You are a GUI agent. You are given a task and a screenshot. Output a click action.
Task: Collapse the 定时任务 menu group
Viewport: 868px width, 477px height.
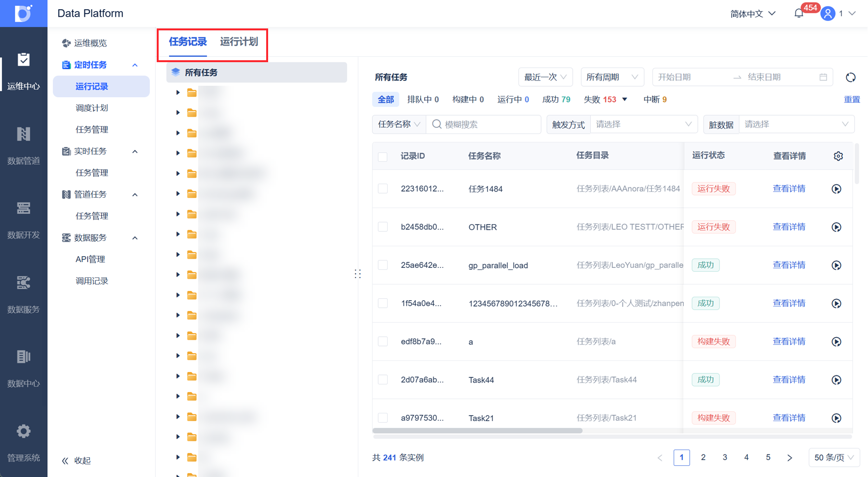[x=135, y=65]
